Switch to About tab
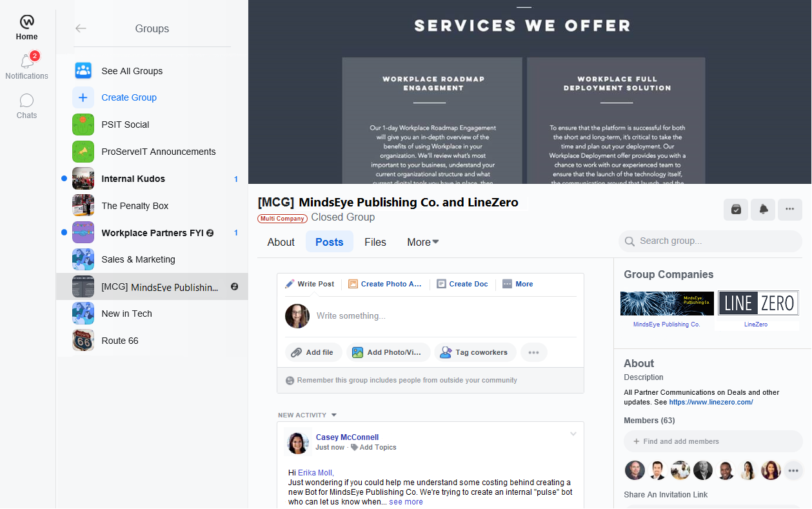 point(281,242)
